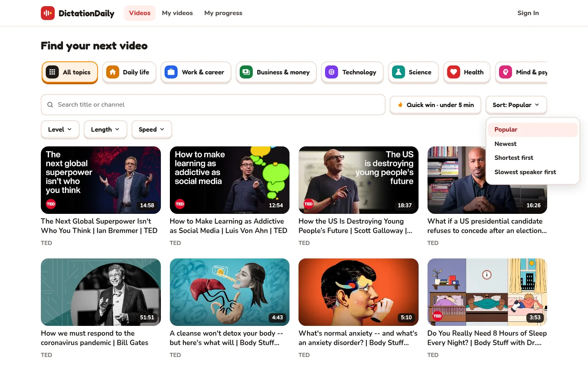Switch to the My progress tab
Screen dimensions: 588x368
tap(223, 13)
